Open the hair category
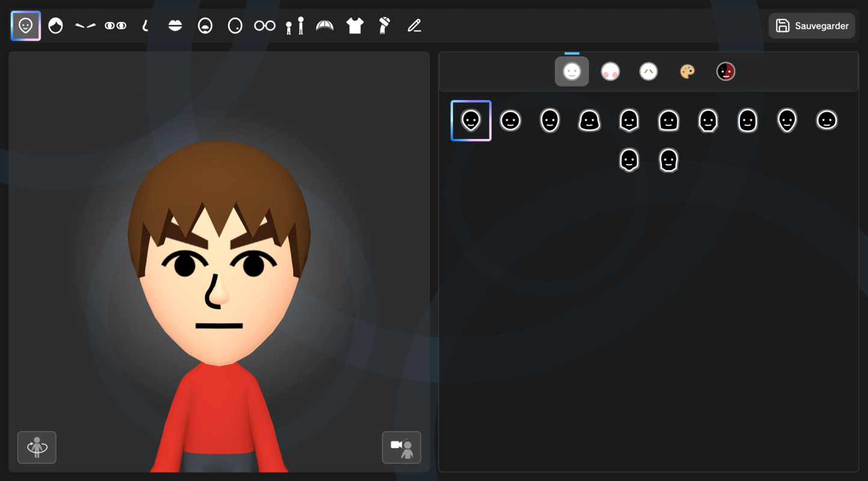The image size is (868, 481). (x=55, y=26)
